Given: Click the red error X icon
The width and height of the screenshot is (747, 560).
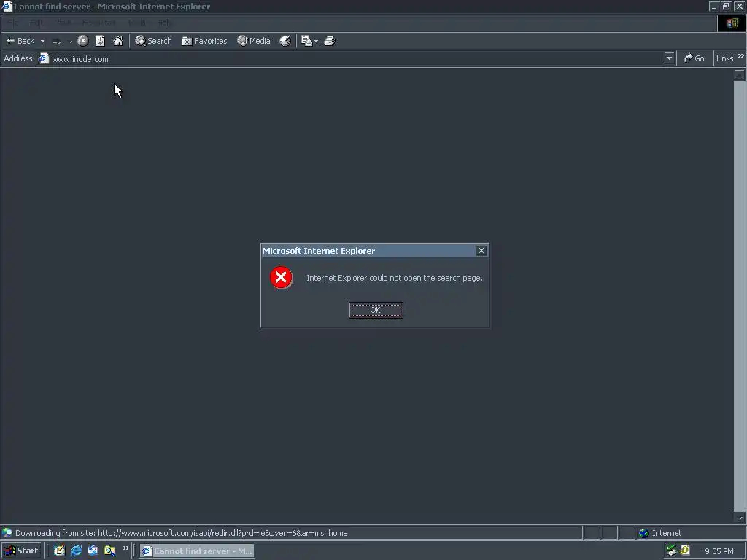Looking at the screenshot, I should coord(281,278).
